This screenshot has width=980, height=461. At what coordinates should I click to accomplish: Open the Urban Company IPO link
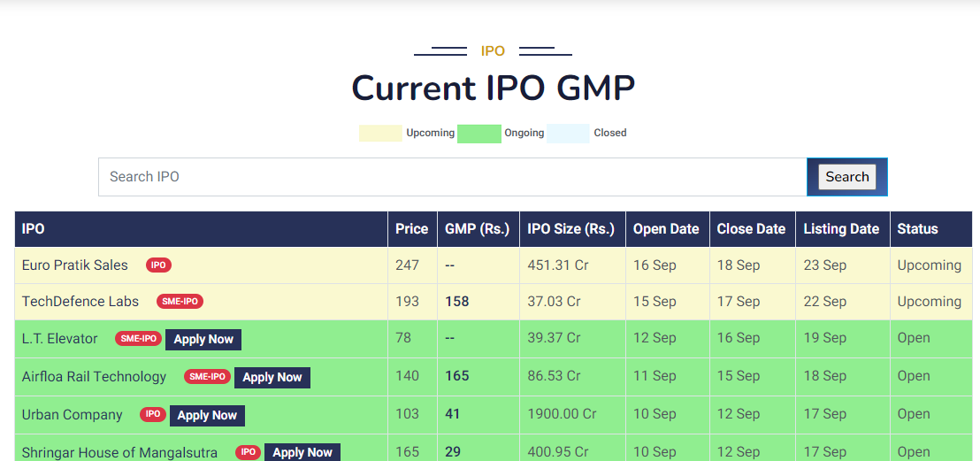pos(73,415)
